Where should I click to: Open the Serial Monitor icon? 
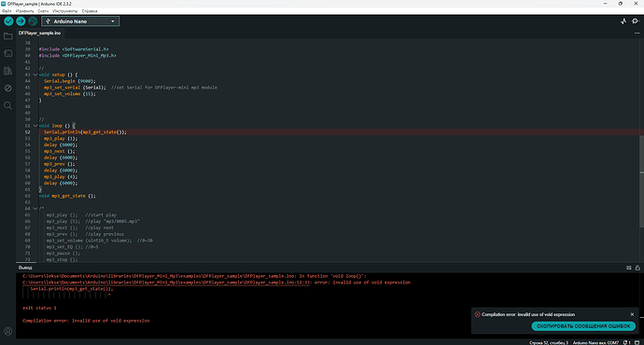636,21
